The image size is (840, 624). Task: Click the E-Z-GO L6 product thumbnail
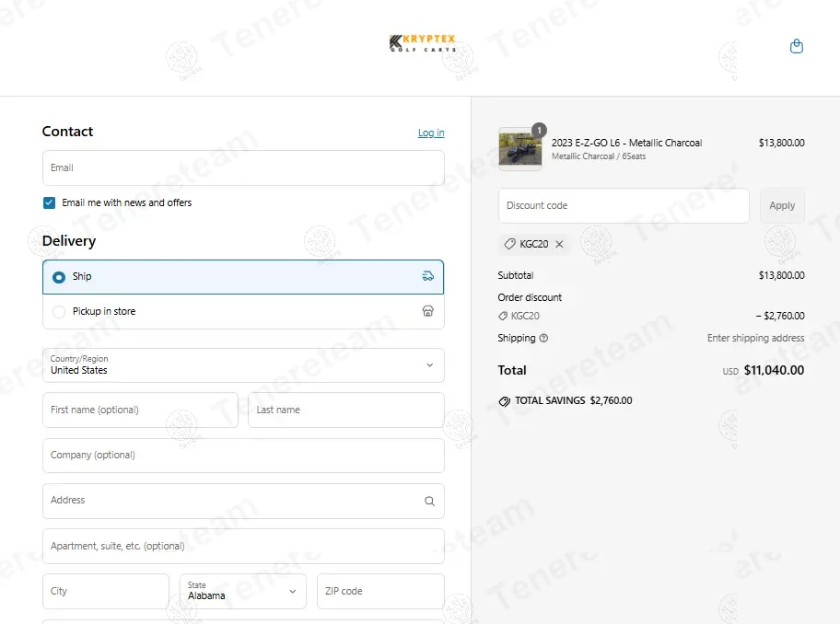[x=520, y=149]
